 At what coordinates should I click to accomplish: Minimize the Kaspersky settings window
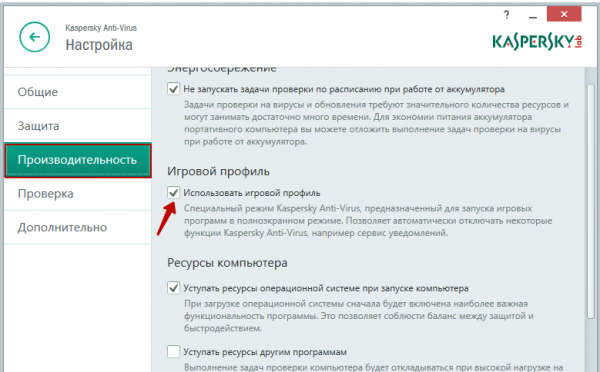532,16
